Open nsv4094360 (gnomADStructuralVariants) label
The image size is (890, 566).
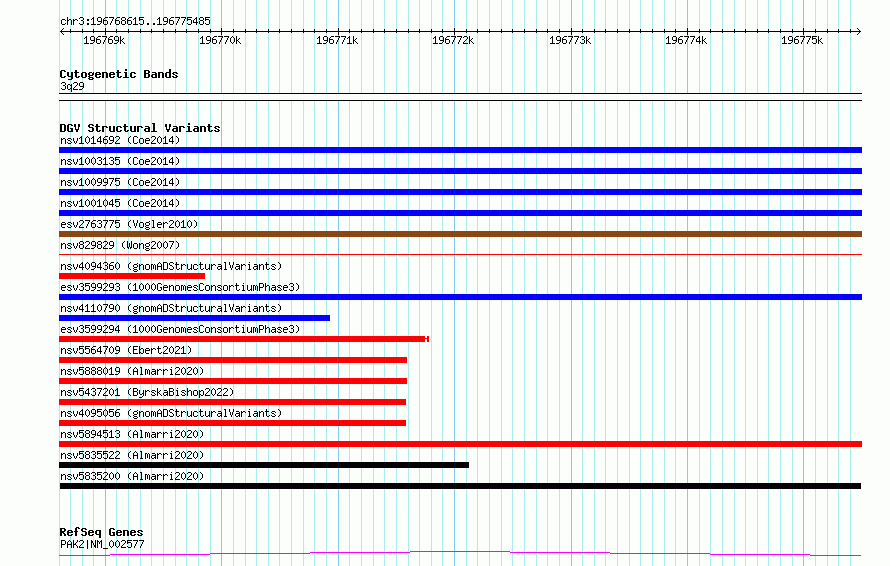(171, 266)
